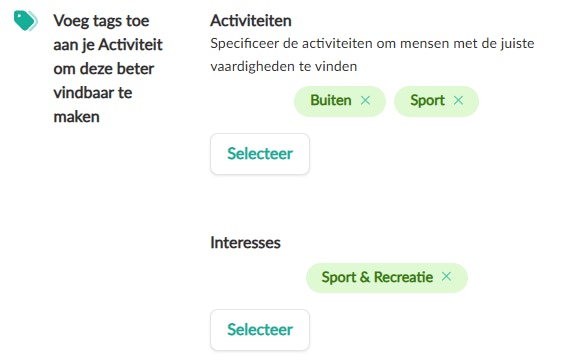
Task: Click the green tag icon beside the heading
Action: pyautogui.click(x=25, y=21)
